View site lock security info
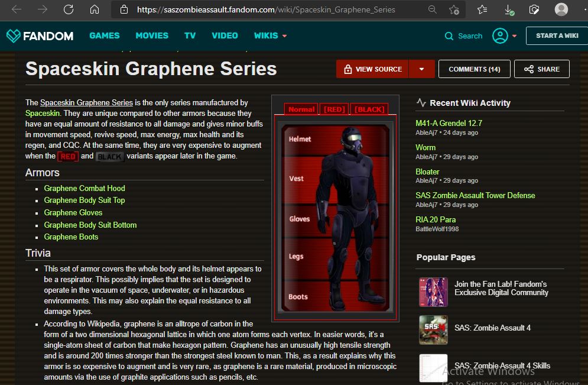 click(124, 9)
